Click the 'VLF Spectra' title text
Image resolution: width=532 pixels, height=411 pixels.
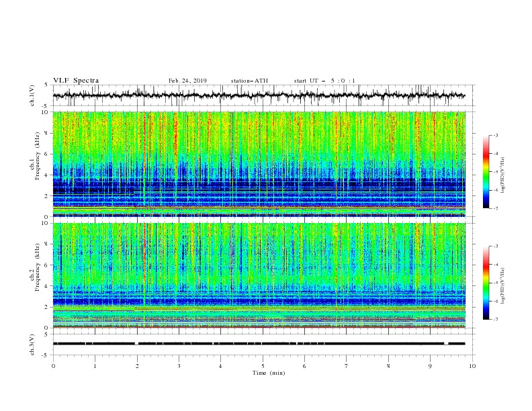[x=76, y=81]
